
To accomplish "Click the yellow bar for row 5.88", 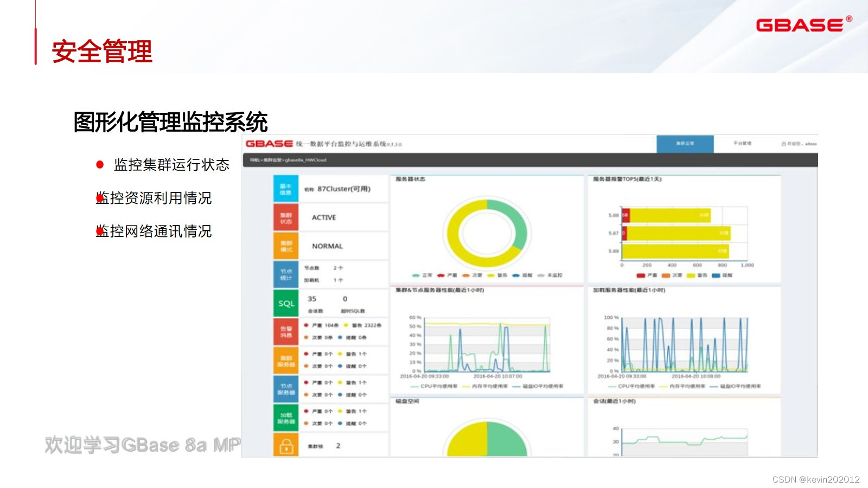I will (670, 215).
